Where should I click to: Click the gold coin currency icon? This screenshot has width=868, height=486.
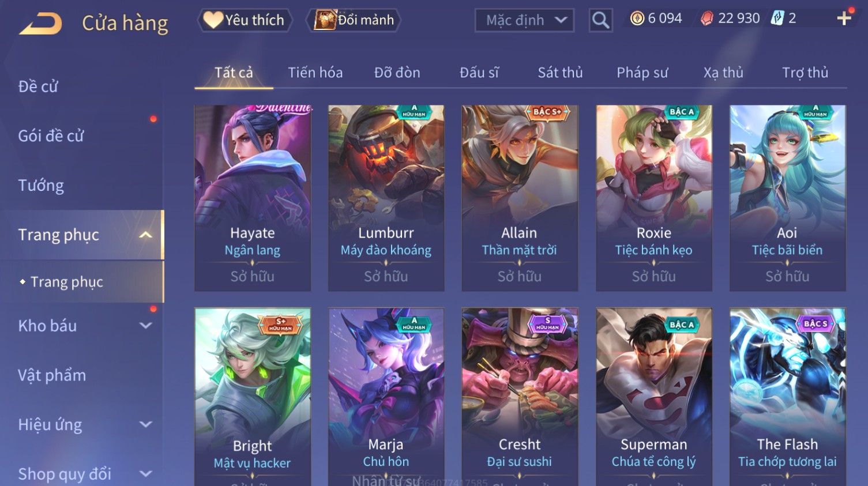(x=637, y=18)
